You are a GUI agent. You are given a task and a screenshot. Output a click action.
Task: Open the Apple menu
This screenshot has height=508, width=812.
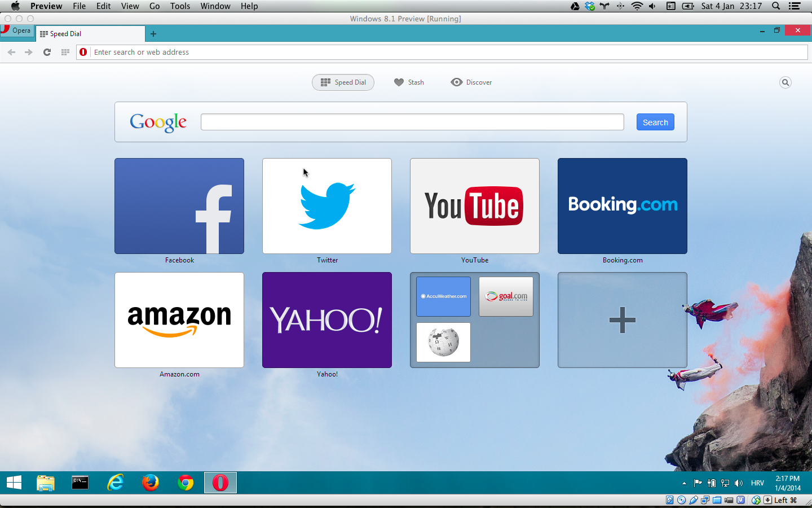pos(15,6)
